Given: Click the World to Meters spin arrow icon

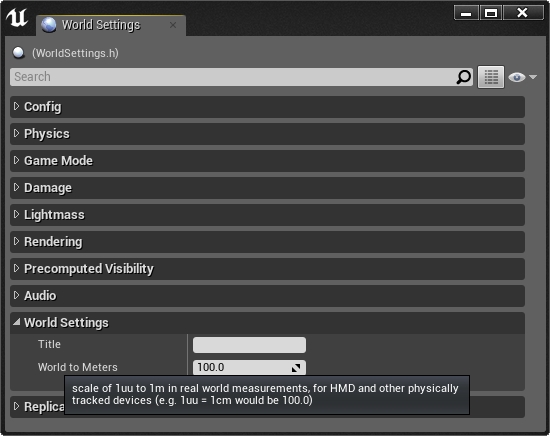Looking at the screenshot, I should click(296, 368).
